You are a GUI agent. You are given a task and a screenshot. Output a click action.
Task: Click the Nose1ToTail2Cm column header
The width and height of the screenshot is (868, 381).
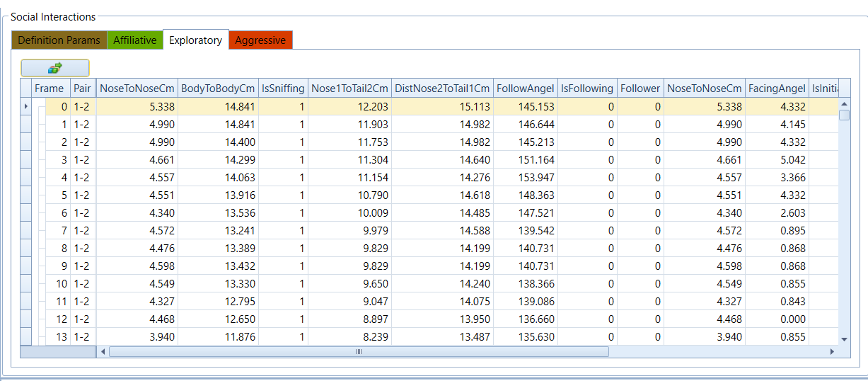coord(349,89)
